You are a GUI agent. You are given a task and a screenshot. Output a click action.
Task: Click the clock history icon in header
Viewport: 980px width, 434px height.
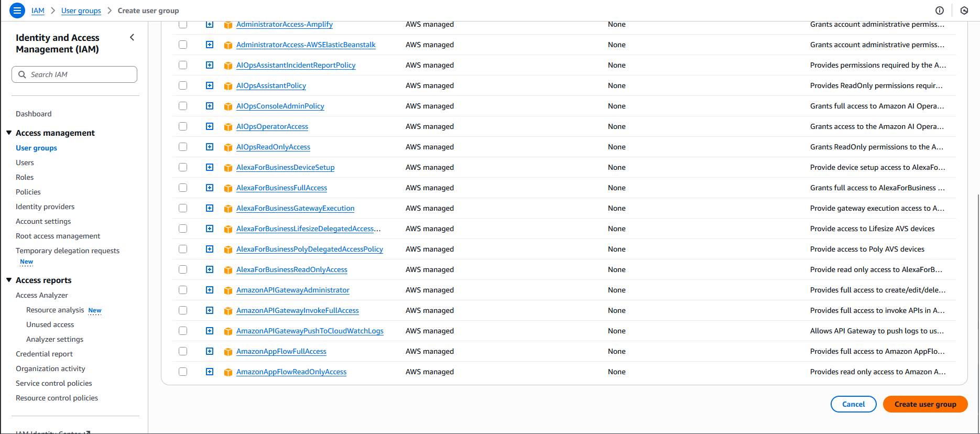pos(964,10)
